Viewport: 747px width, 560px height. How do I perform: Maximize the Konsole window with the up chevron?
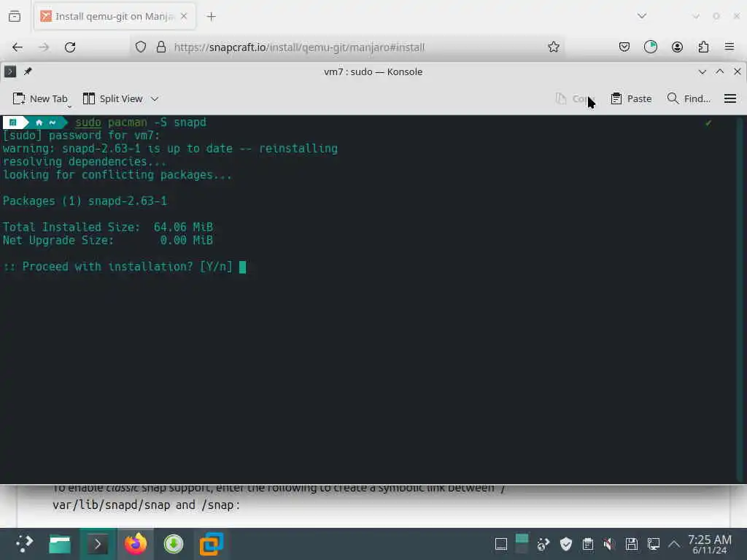click(720, 71)
